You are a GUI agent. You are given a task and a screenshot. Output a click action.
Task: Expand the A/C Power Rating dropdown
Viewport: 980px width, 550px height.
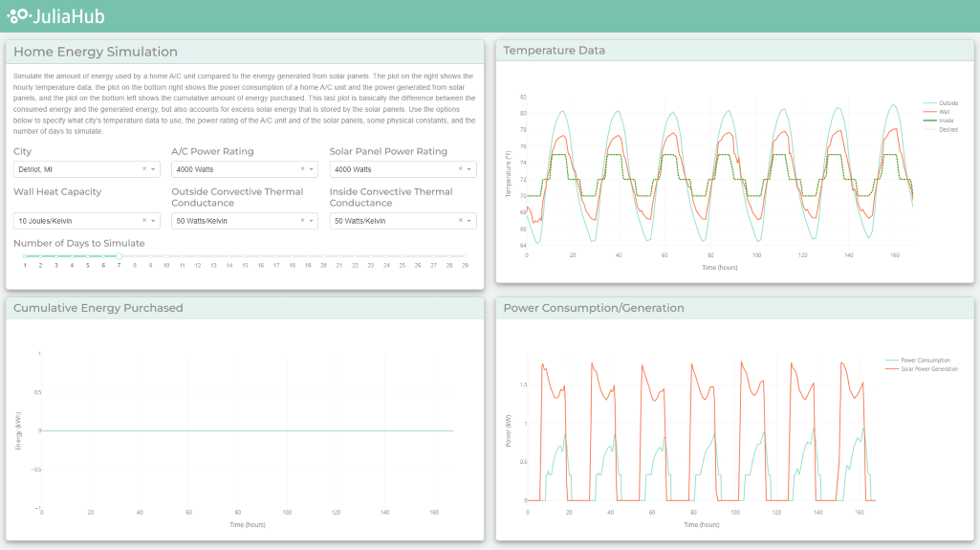[x=312, y=169]
